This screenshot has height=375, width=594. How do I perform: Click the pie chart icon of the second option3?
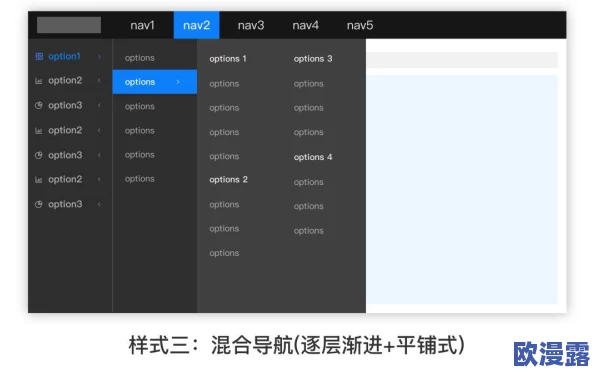(39, 155)
